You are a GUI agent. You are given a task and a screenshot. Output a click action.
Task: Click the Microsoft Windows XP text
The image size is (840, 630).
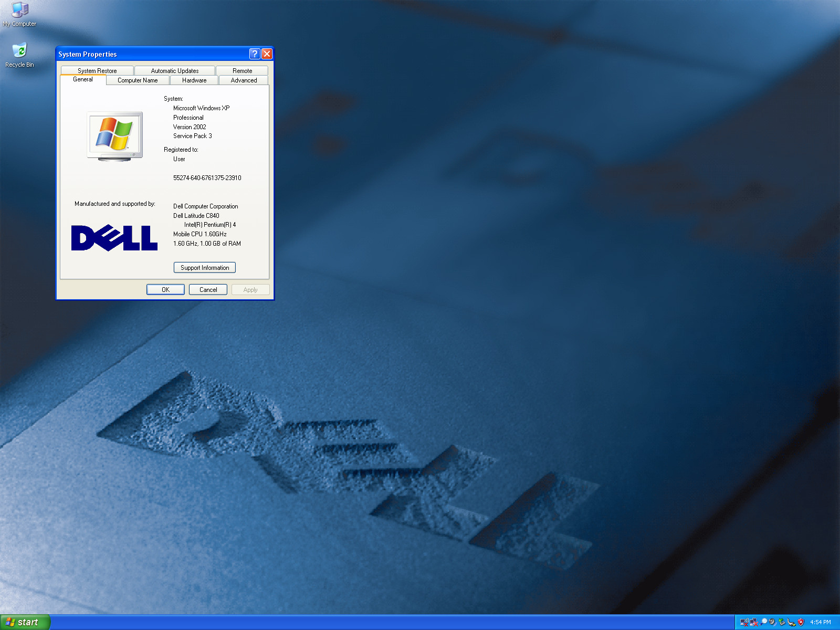coord(202,108)
